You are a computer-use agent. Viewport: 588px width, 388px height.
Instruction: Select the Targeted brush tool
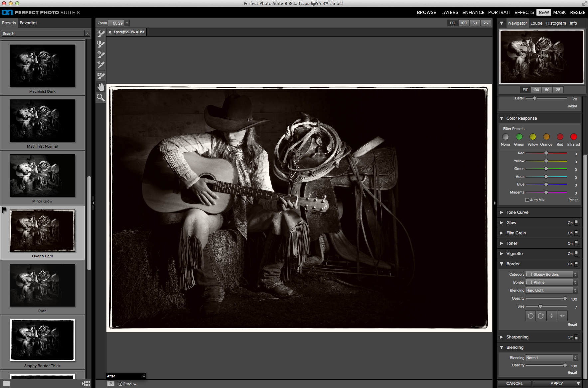tap(101, 55)
